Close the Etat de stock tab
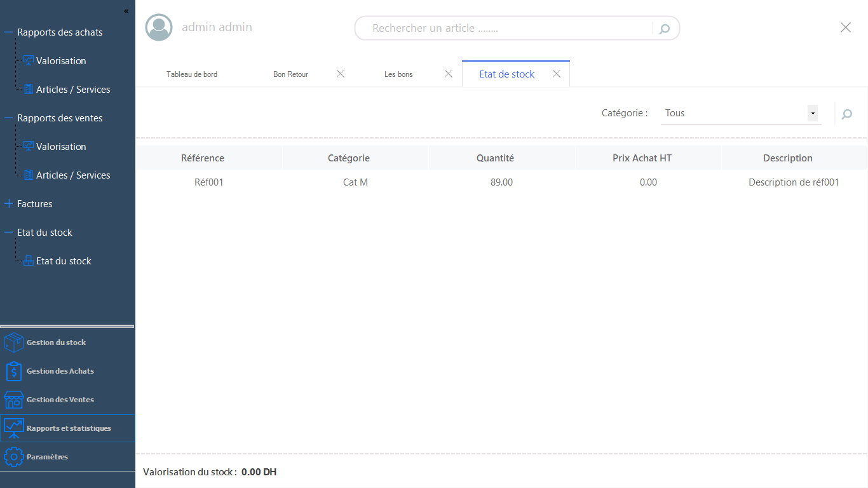868x488 pixels. (x=557, y=74)
